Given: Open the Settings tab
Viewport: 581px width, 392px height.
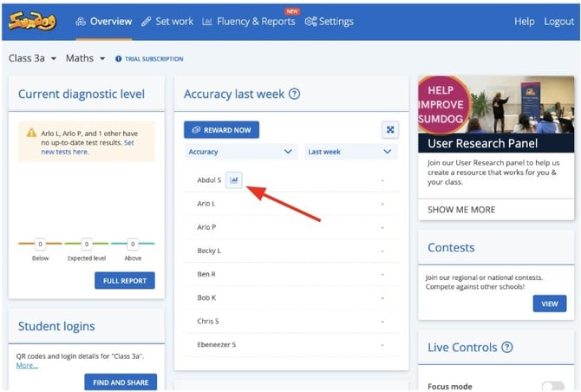Looking at the screenshot, I should pyautogui.click(x=329, y=22).
